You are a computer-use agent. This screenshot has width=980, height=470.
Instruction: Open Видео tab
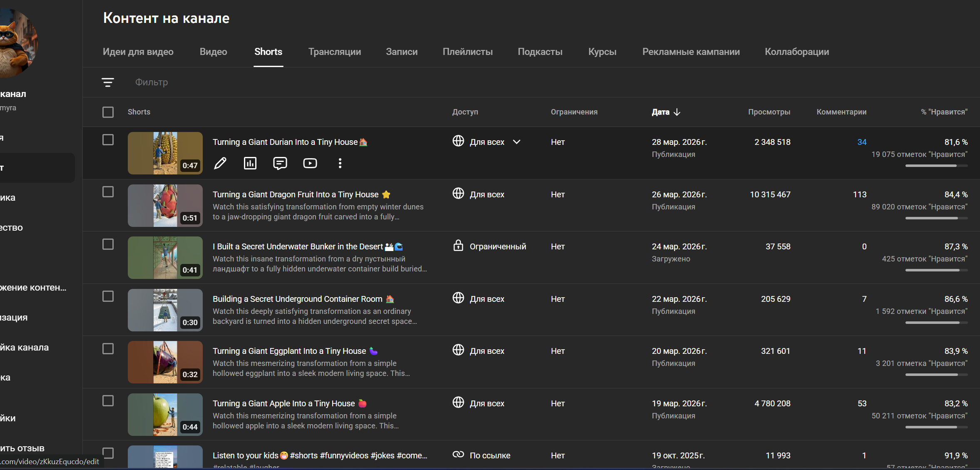coord(213,52)
